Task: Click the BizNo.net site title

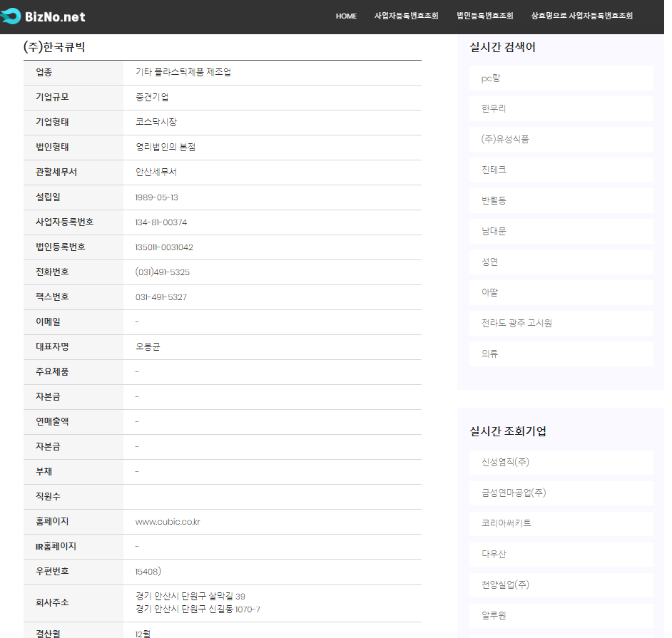Action: [55, 16]
